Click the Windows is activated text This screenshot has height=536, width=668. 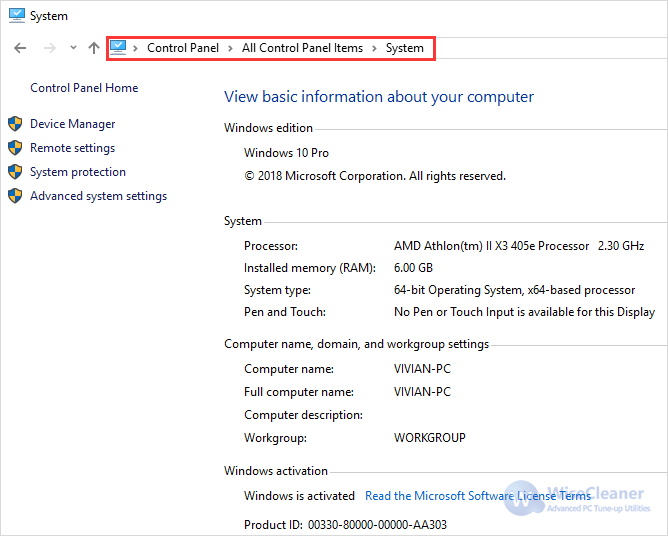(x=299, y=496)
